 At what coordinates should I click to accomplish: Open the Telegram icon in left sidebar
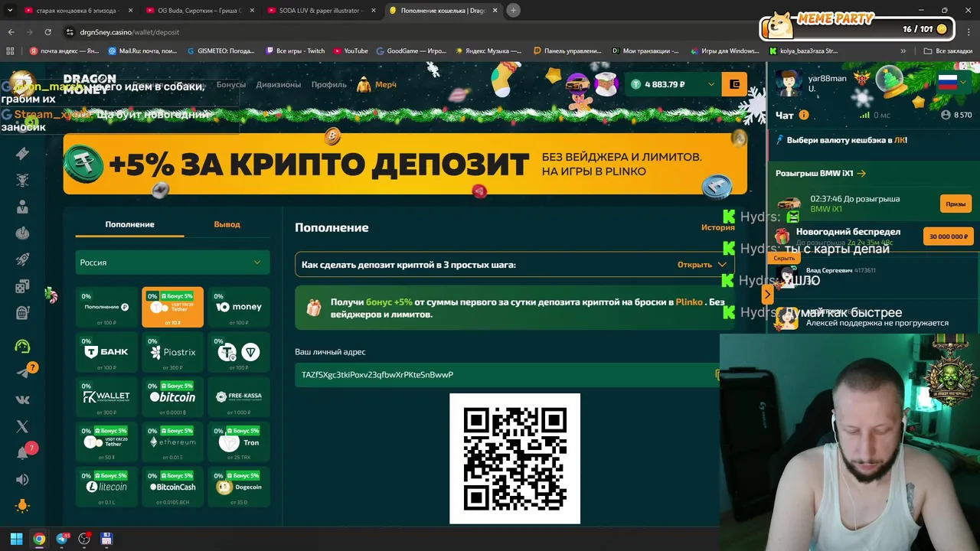[x=22, y=373]
